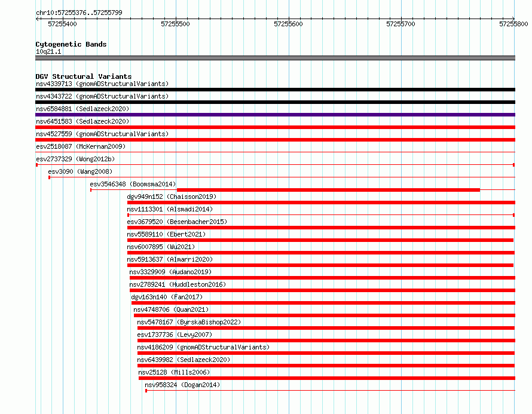Viewport: 532px width, 414px height.
Task: Click the thick red segment of esv3546348
Action: 328,190
